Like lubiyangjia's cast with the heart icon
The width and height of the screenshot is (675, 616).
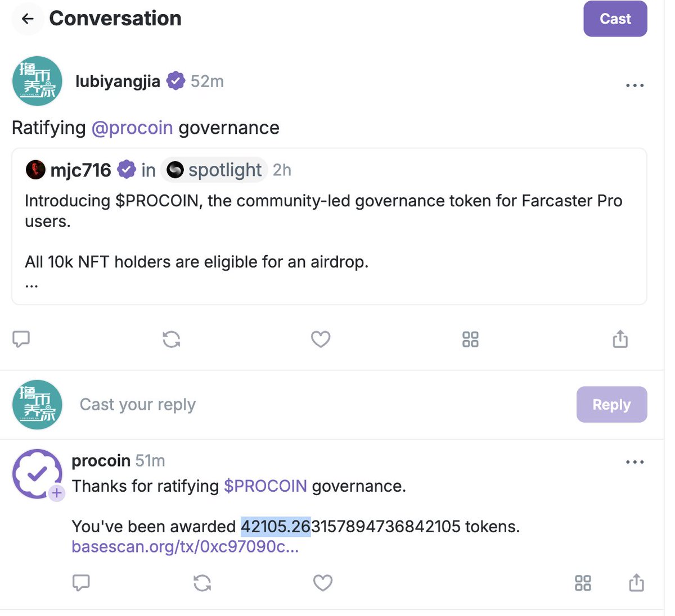click(321, 339)
